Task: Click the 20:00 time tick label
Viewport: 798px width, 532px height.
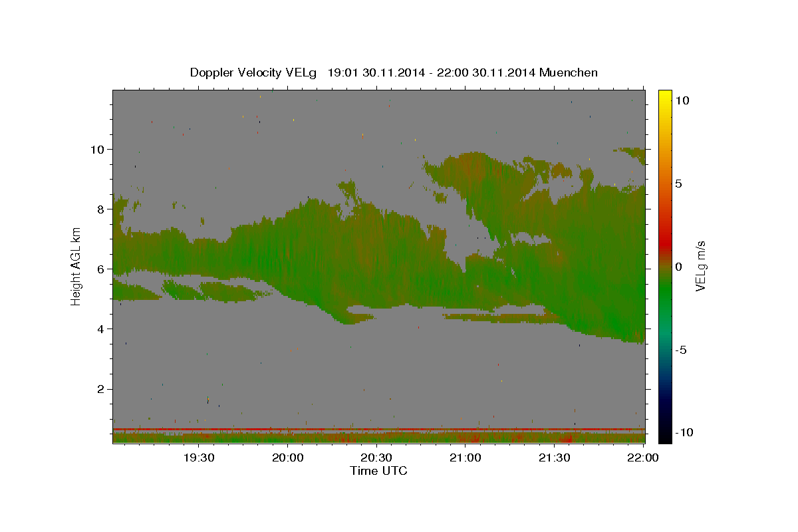Action: (289, 458)
